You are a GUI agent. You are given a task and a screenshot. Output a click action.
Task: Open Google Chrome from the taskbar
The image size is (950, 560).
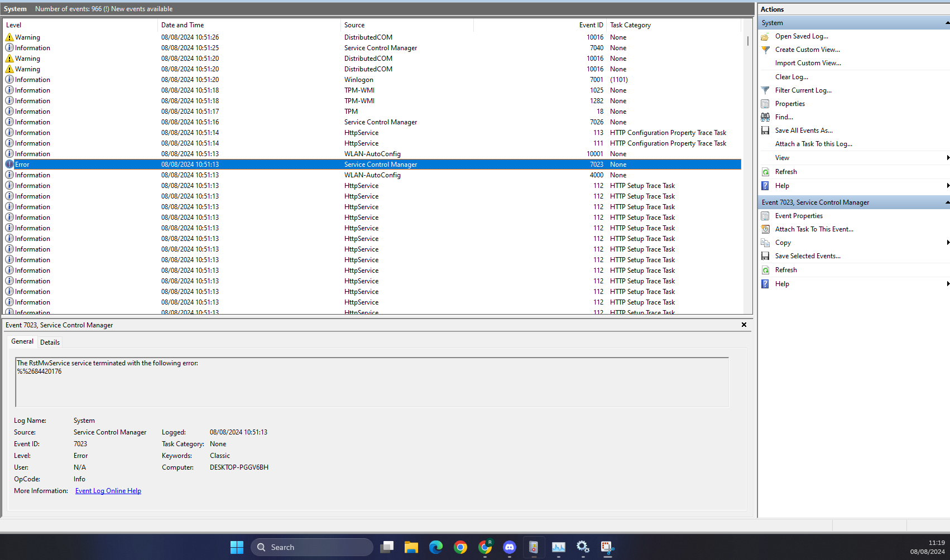[x=460, y=547]
